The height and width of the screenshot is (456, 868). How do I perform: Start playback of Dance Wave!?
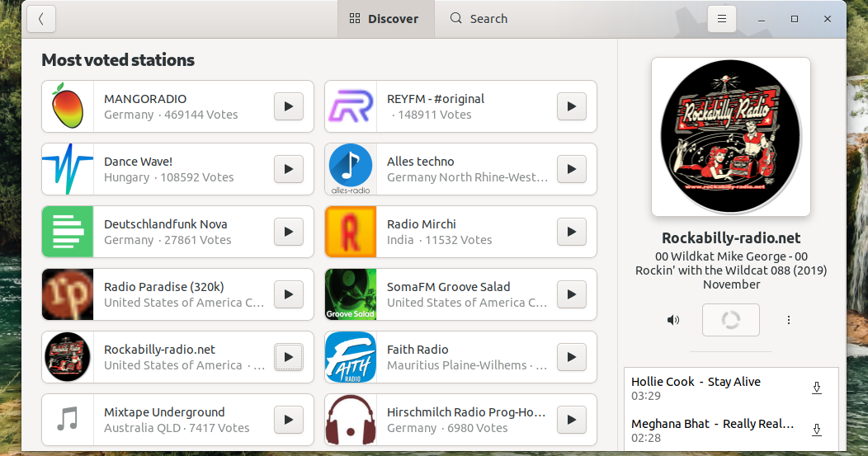click(x=289, y=169)
